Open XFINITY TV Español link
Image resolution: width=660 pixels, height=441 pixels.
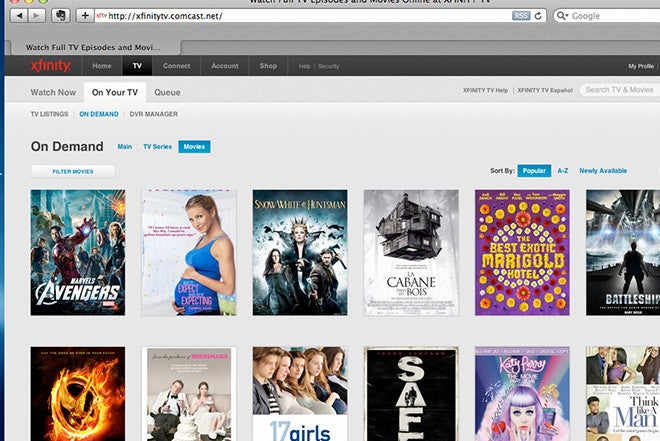[545, 90]
